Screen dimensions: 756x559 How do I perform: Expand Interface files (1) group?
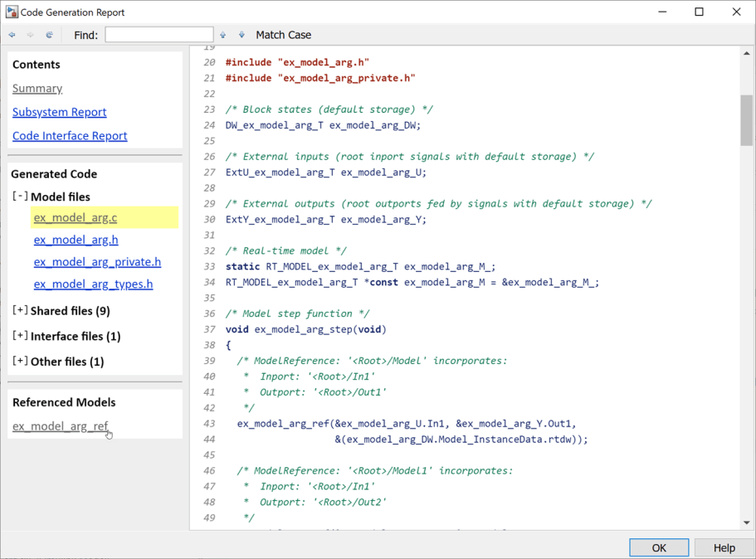point(20,336)
